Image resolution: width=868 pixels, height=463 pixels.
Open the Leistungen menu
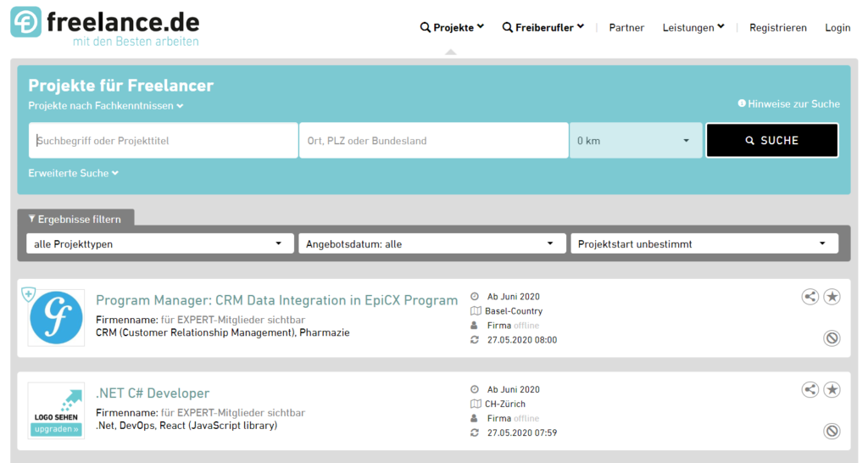pyautogui.click(x=693, y=27)
